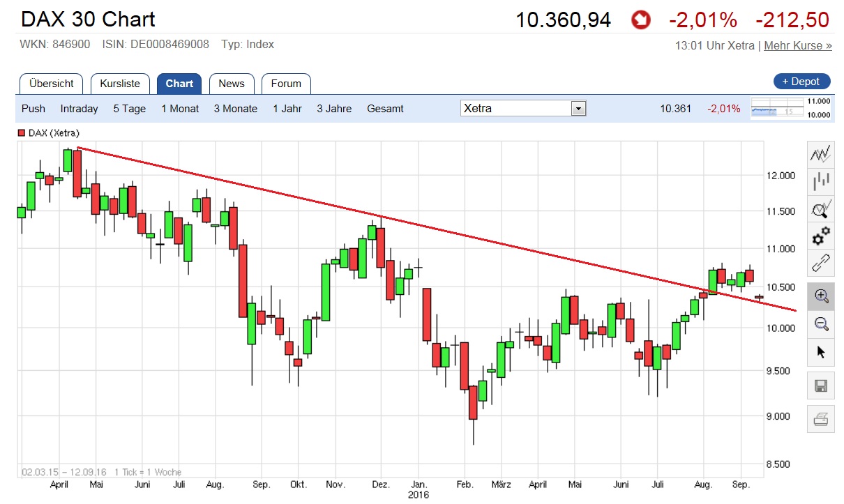Save the chart with the disk icon
Screen dimensions: 844x504
[x=820, y=384]
